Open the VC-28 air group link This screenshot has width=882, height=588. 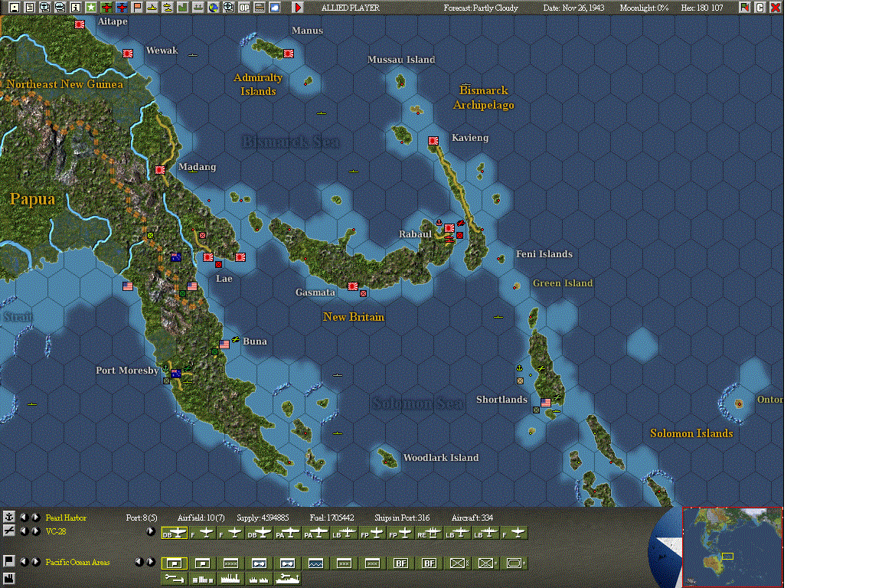coord(56,531)
